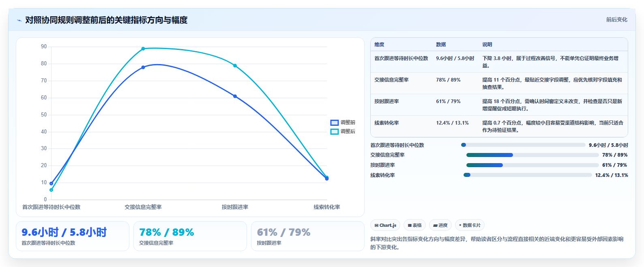The width and height of the screenshot is (644, 267).
Task: Click the 线索转化率 progress bar
Action: click(528, 175)
